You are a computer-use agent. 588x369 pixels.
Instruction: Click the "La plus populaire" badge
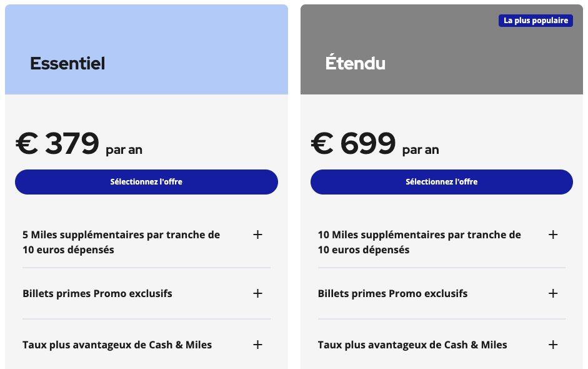[536, 21]
